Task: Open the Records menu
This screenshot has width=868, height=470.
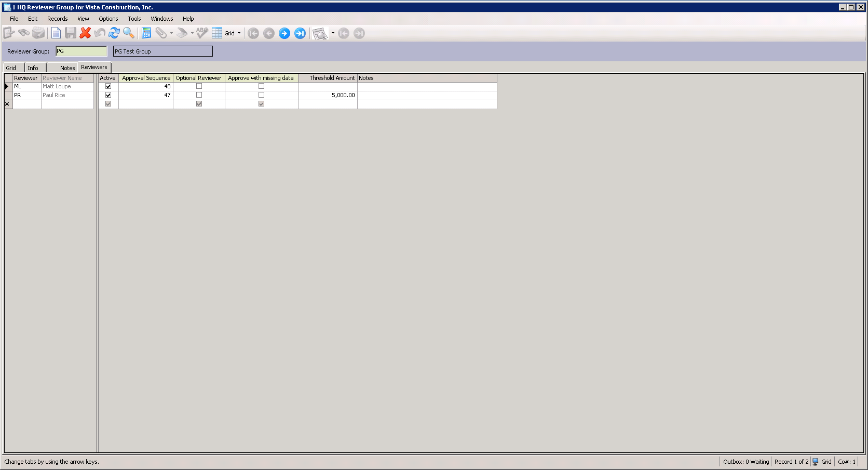Action: (58, 19)
